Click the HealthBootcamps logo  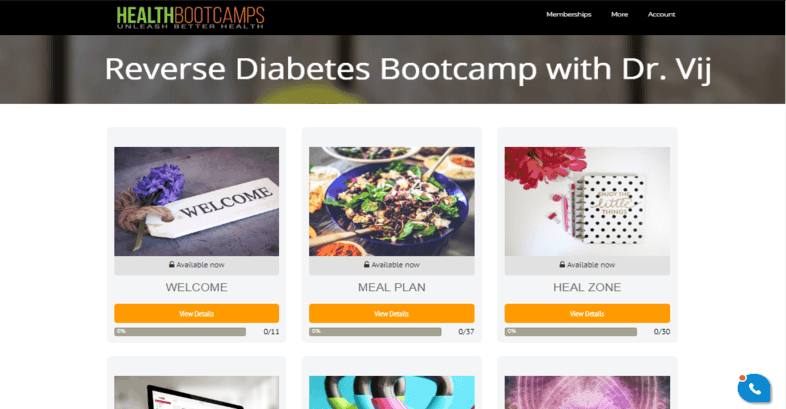point(190,18)
